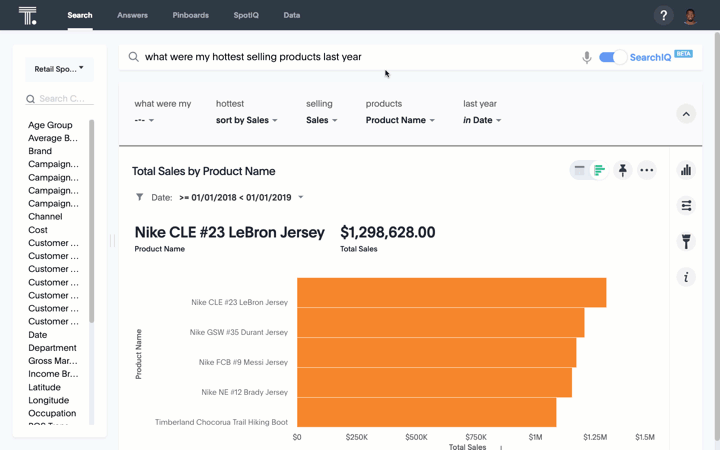Click the 'Total Sales by Product Name' title
The width and height of the screenshot is (720, 450).
[x=203, y=171]
